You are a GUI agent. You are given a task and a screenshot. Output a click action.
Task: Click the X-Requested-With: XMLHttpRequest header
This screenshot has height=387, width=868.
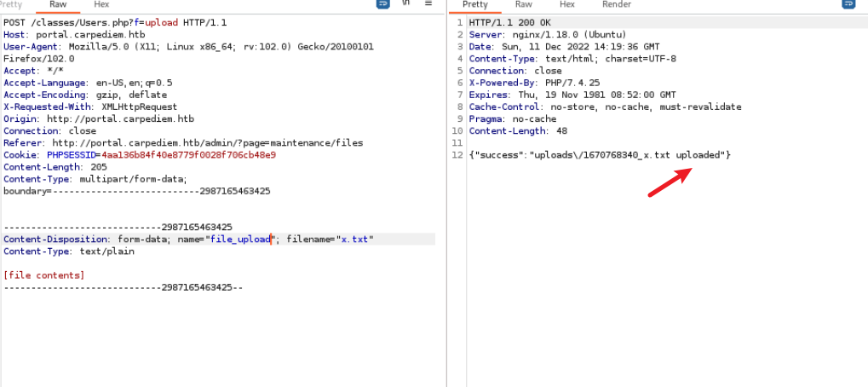tap(90, 107)
